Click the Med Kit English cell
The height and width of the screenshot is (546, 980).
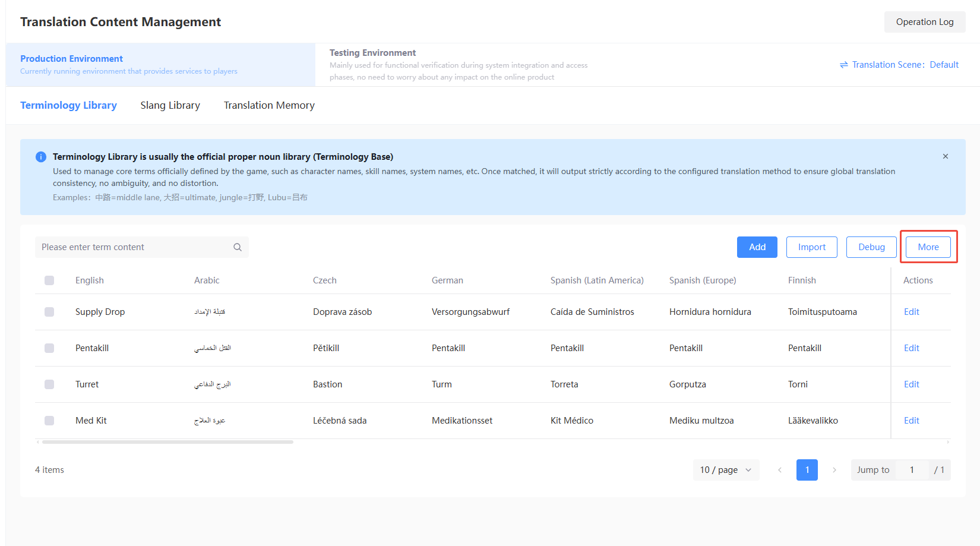click(x=91, y=421)
